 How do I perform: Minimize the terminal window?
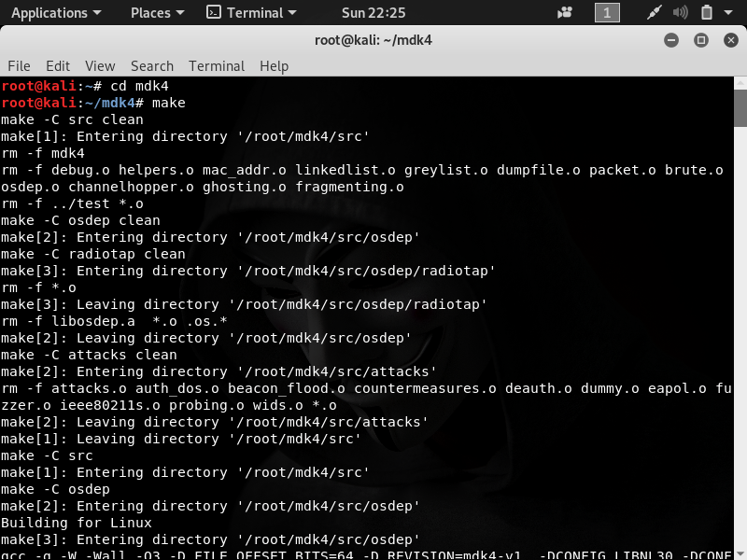671,40
